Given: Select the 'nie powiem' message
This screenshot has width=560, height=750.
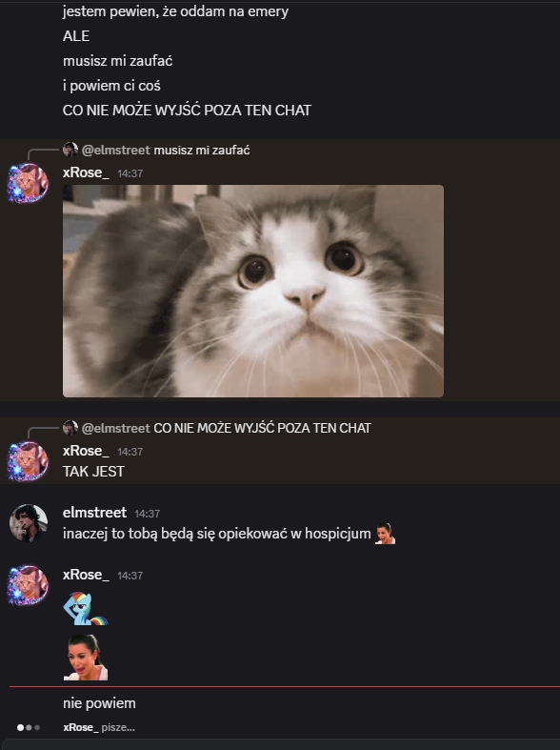Looking at the screenshot, I should click(x=99, y=703).
